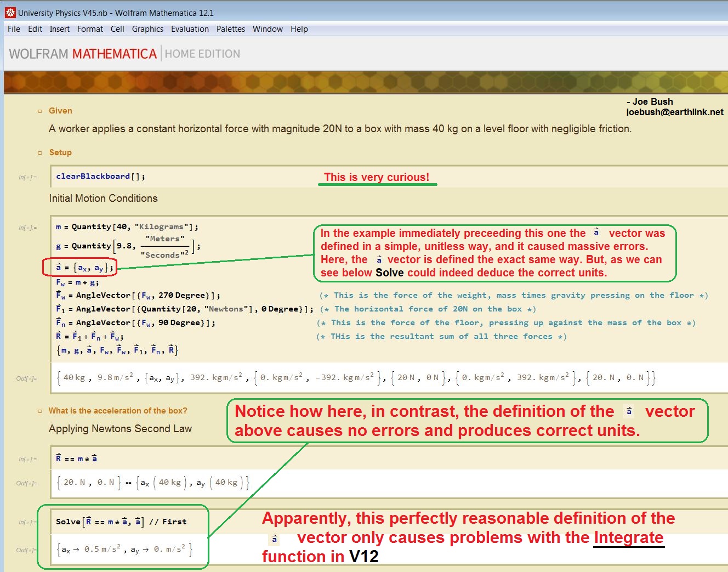The image size is (728, 572).
Task: Click the F1 AngleVector line with 20 Newtons
Action: pyautogui.click(x=184, y=309)
